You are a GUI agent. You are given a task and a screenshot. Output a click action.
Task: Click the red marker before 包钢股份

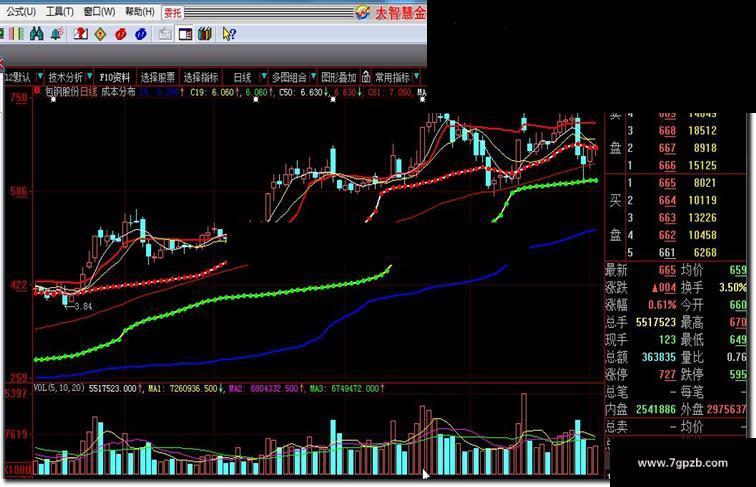click(x=37, y=90)
